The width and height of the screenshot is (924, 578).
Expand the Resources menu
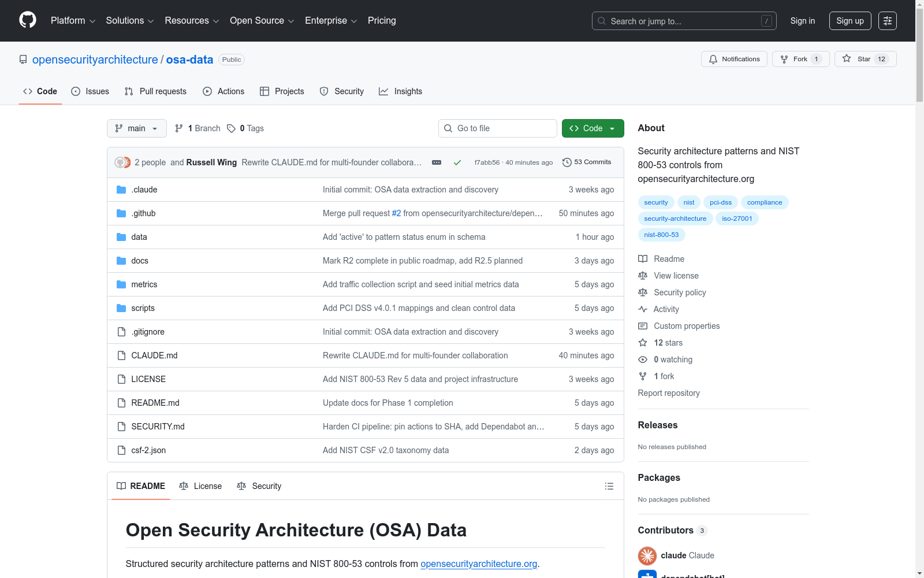pyautogui.click(x=192, y=21)
